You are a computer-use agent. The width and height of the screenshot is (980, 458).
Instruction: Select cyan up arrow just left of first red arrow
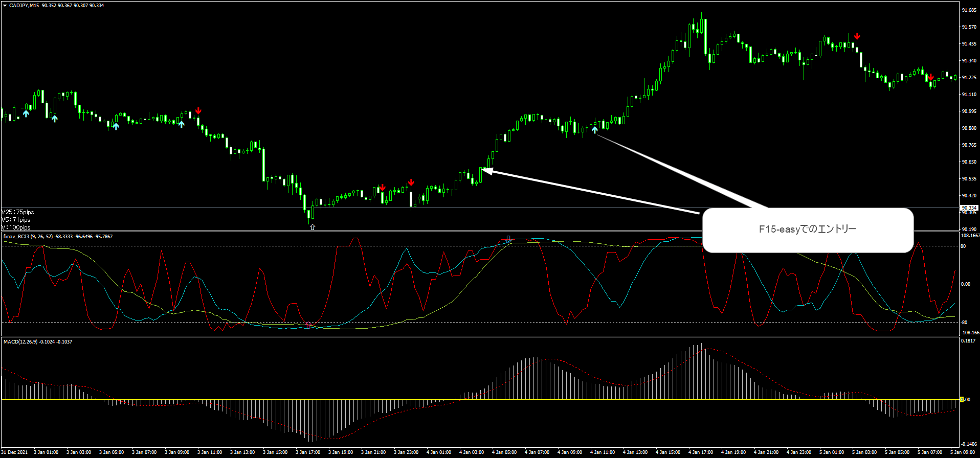[182, 124]
